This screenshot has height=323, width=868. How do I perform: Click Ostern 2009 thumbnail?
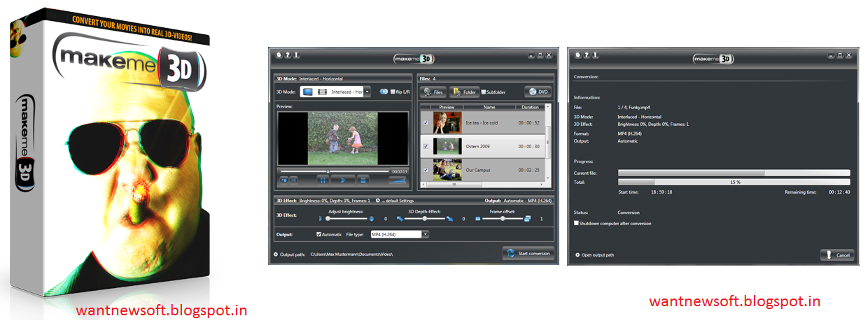(447, 146)
